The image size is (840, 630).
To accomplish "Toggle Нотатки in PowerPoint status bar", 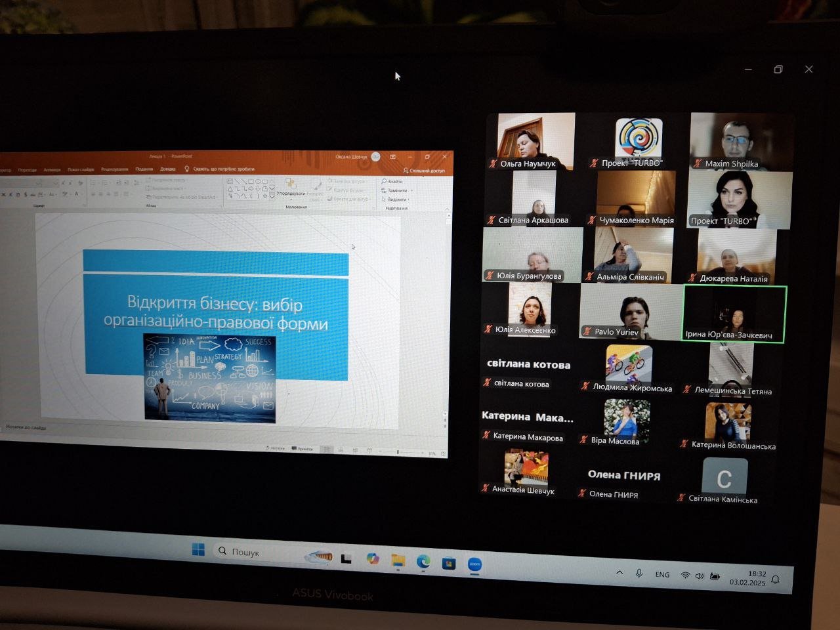I will point(275,448).
